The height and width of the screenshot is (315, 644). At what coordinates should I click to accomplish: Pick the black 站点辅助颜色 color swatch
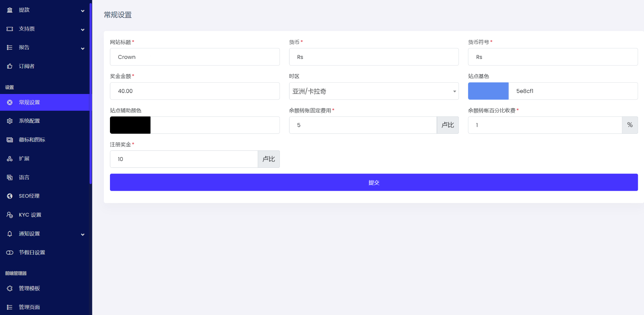pos(130,125)
